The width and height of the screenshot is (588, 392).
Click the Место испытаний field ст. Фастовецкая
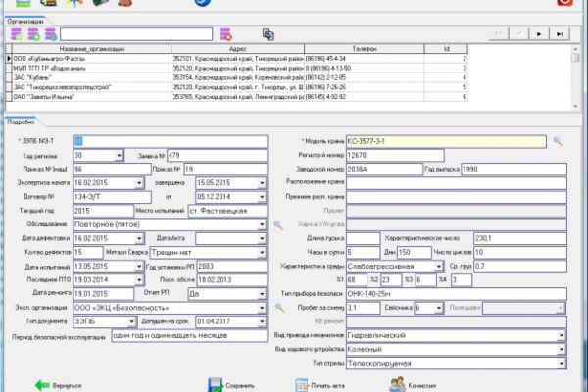pos(227,211)
